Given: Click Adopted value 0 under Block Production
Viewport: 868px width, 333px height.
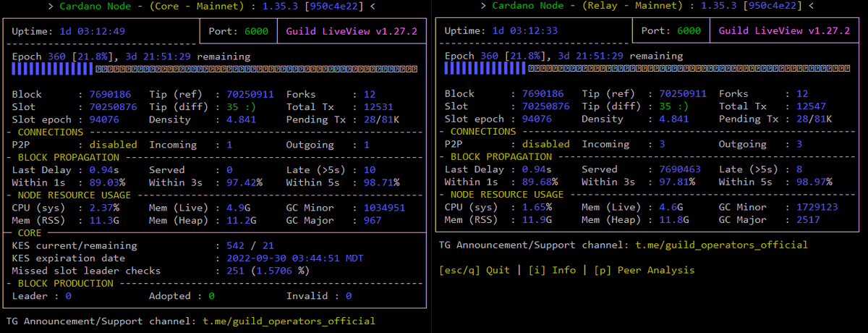Looking at the screenshot, I should pos(211,296).
